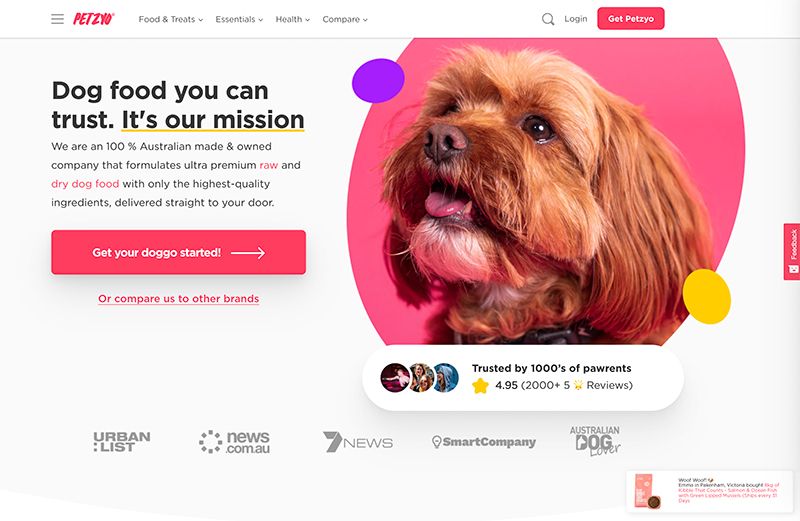The image size is (800, 521).
Task: Click the Australian Dog Lover logo
Action: pyautogui.click(x=595, y=441)
